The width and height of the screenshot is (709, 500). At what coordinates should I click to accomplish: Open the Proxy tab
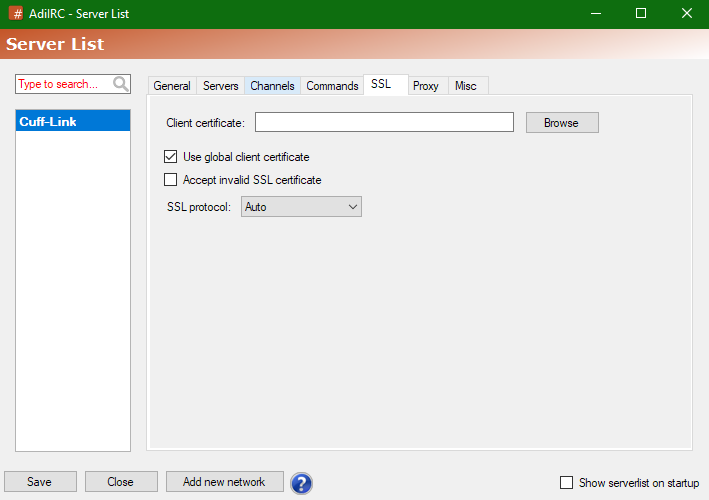point(426,86)
